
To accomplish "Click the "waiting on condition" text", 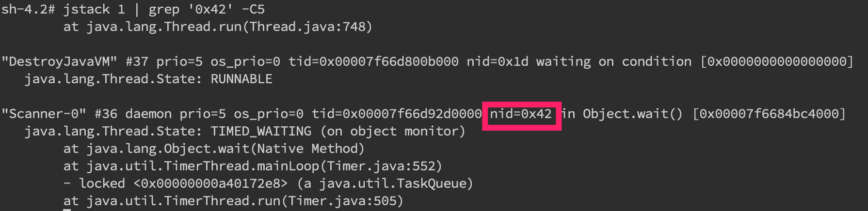I will coord(614,61).
